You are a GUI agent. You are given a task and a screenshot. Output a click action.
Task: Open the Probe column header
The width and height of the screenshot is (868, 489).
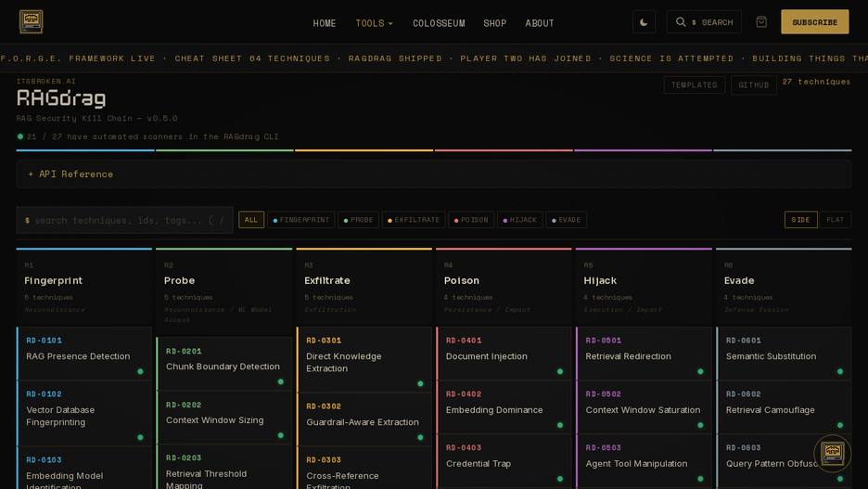point(224,292)
